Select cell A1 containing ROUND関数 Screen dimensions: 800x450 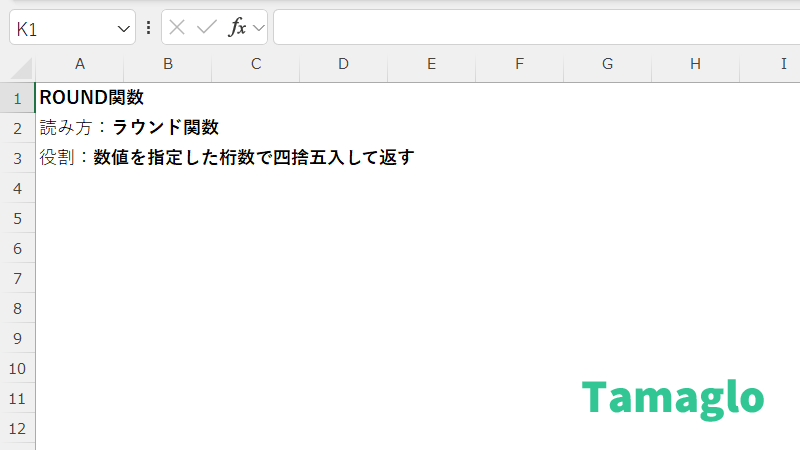(x=80, y=98)
